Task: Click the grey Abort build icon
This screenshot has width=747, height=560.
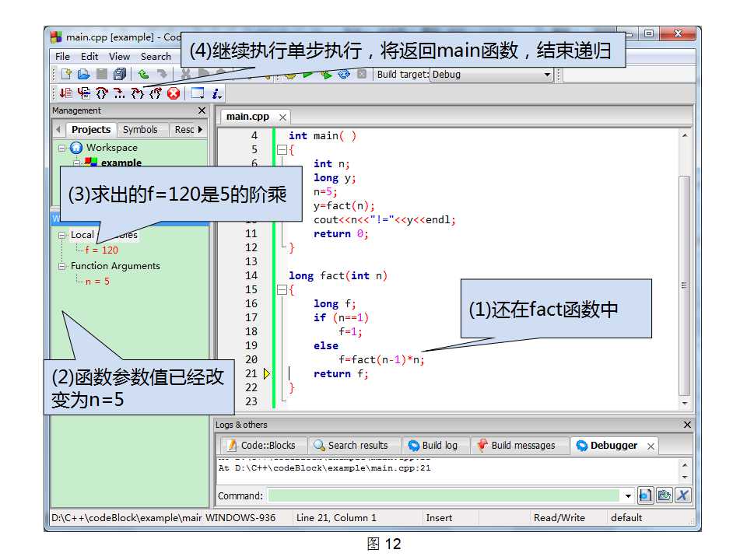Action: (362, 75)
